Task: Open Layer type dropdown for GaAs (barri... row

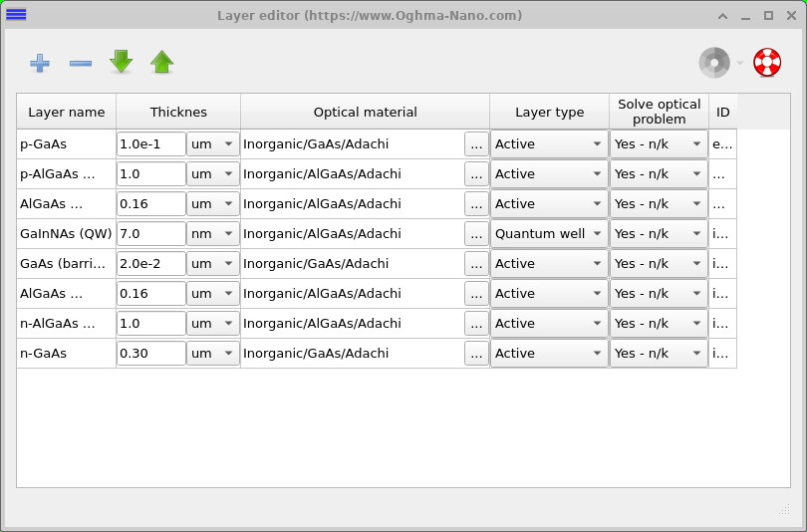Action: click(549, 263)
